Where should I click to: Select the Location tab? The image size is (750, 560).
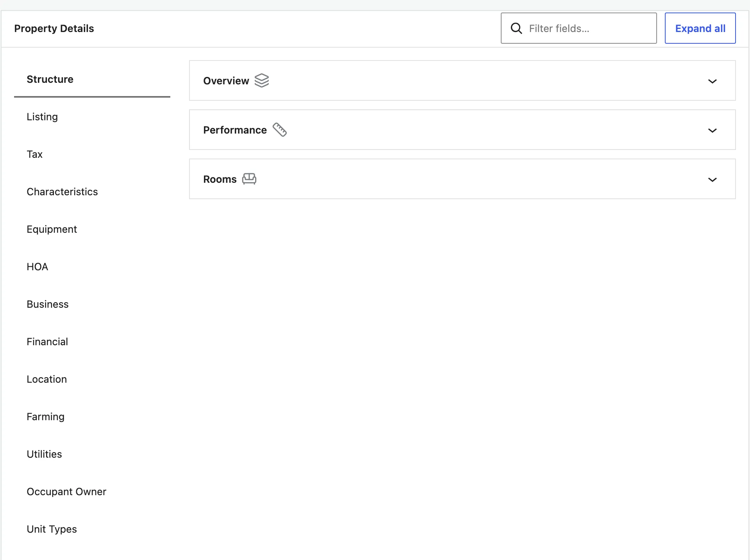pyautogui.click(x=92, y=379)
